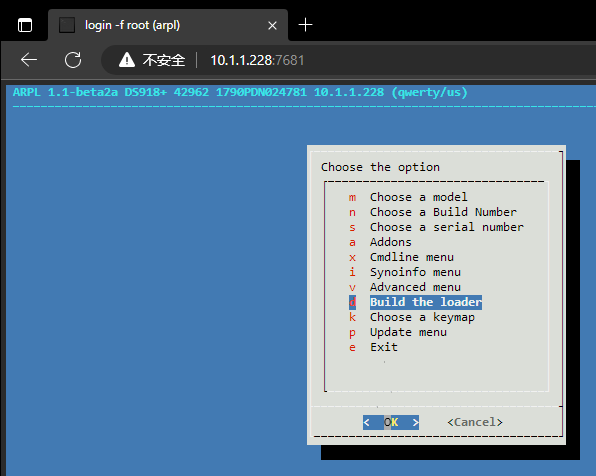596x476 pixels.
Task: Confirm with the OK button
Action: coord(391,422)
